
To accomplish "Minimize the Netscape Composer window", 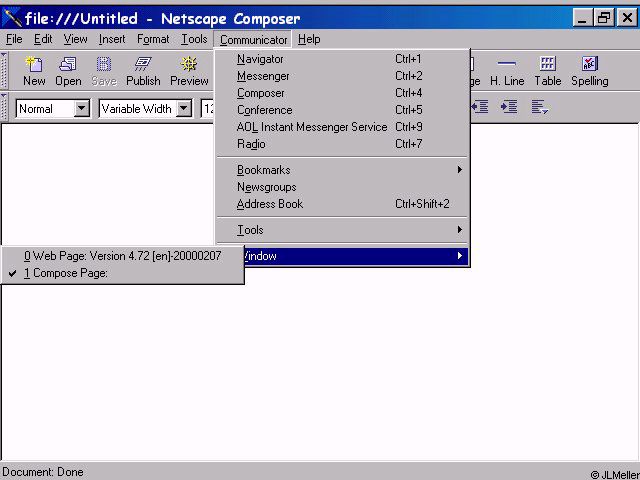I will 582,18.
